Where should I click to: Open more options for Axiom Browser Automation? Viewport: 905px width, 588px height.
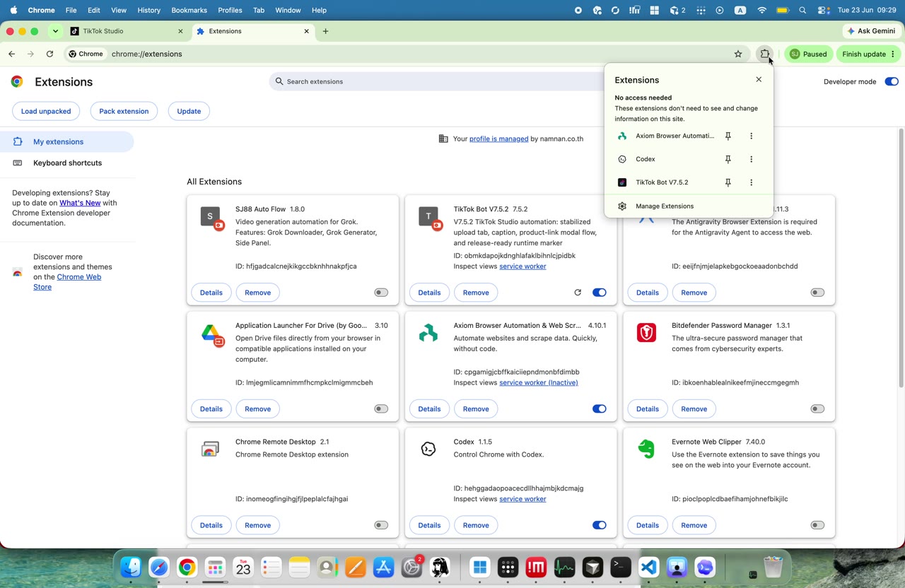(751, 136)
